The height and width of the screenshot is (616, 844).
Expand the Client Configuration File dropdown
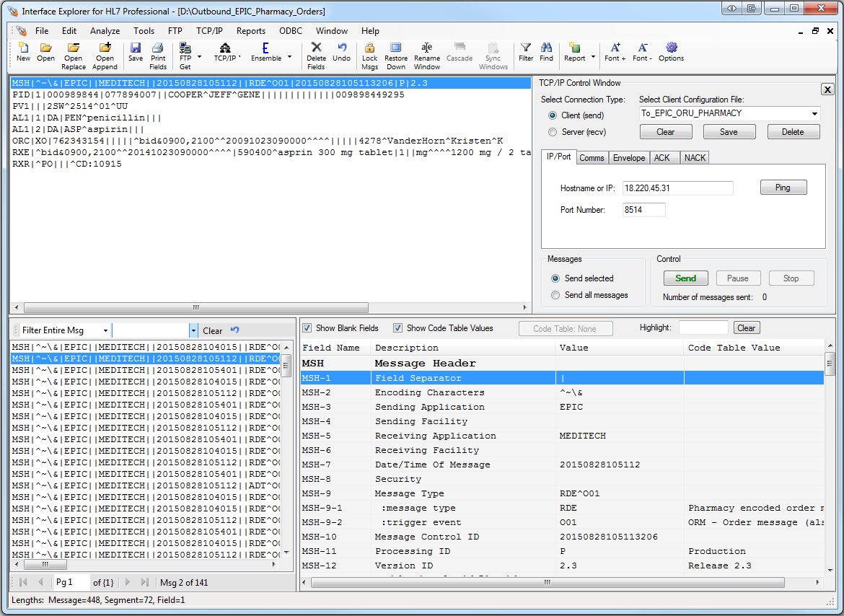(814, 113)
